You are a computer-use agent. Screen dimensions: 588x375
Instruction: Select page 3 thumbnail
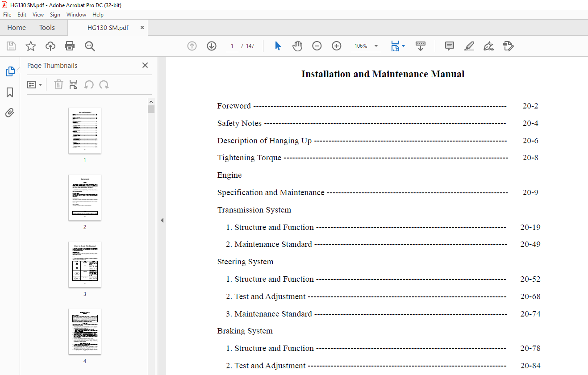(x=85, y=264)
